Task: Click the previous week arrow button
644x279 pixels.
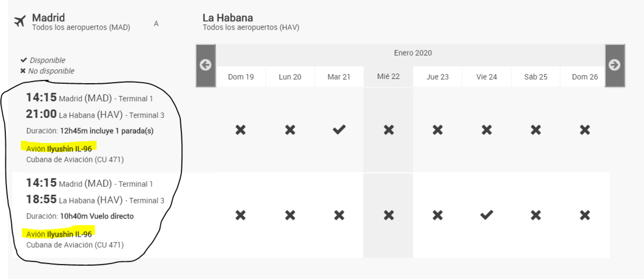Action: (206, 65)
